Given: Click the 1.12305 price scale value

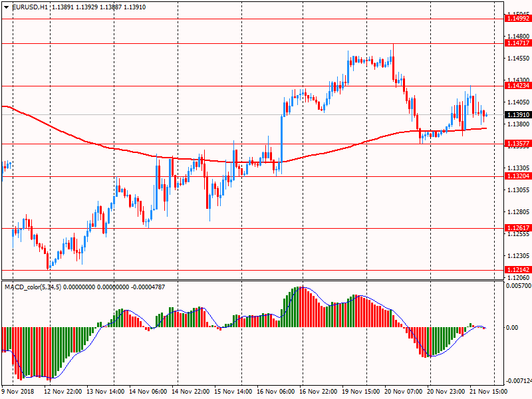Looking at the screenshot, I should 518,255.
